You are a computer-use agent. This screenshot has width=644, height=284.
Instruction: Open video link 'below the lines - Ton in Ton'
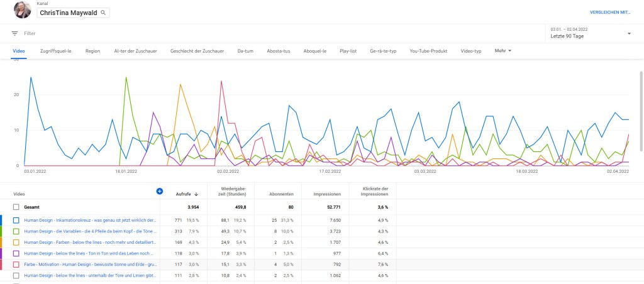click(90, 253)
